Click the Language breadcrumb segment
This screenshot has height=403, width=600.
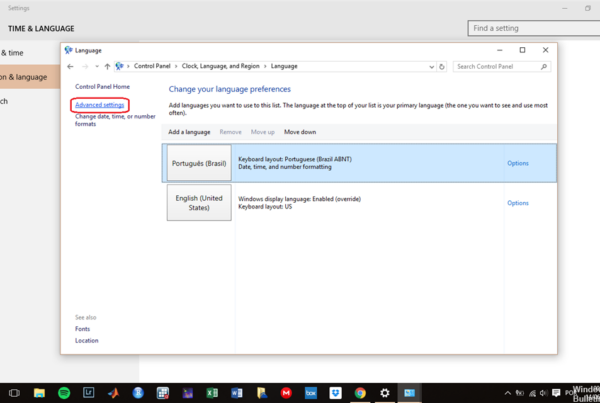pos(284,66)
